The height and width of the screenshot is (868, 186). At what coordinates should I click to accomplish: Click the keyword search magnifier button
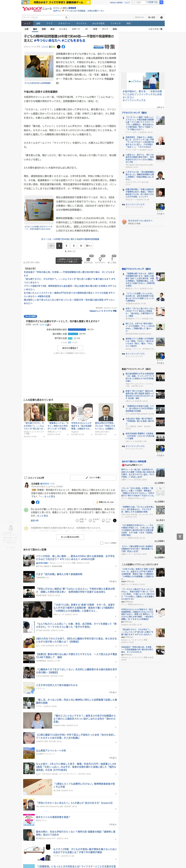66,17
